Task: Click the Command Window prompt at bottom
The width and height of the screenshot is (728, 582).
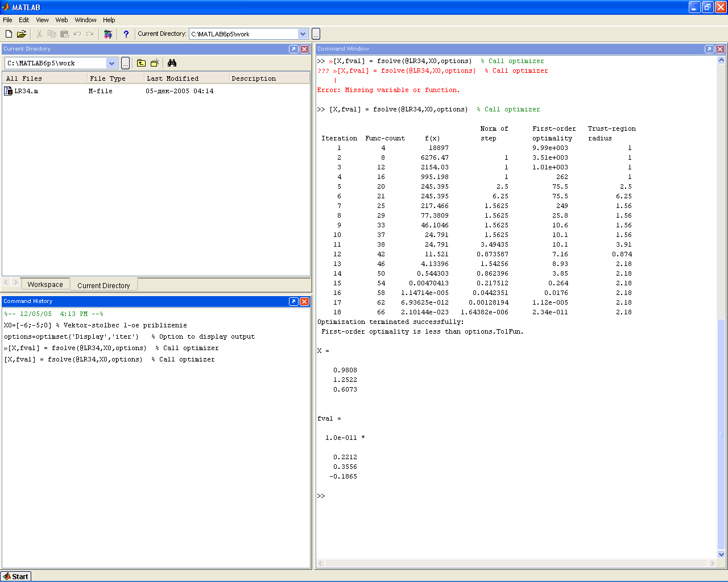Action: point(321,496)
